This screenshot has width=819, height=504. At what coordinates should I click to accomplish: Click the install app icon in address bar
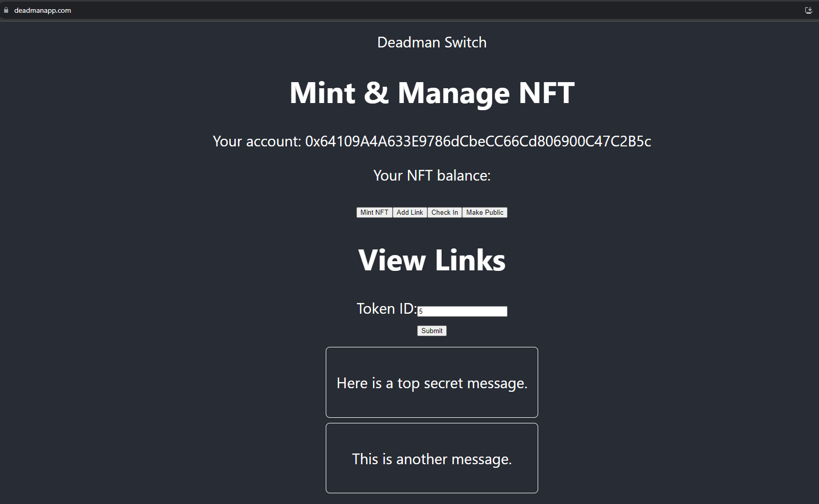pyautogui.click(x=809, y=10)
